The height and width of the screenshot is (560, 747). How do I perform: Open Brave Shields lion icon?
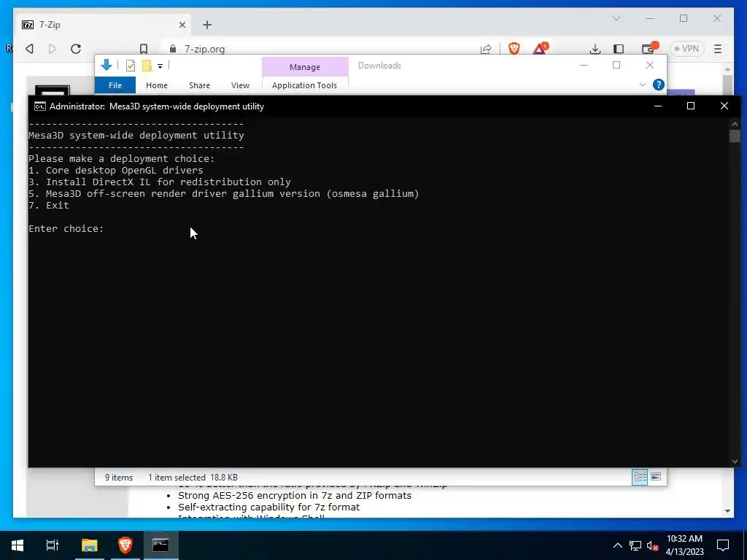[x=514, y=48]
